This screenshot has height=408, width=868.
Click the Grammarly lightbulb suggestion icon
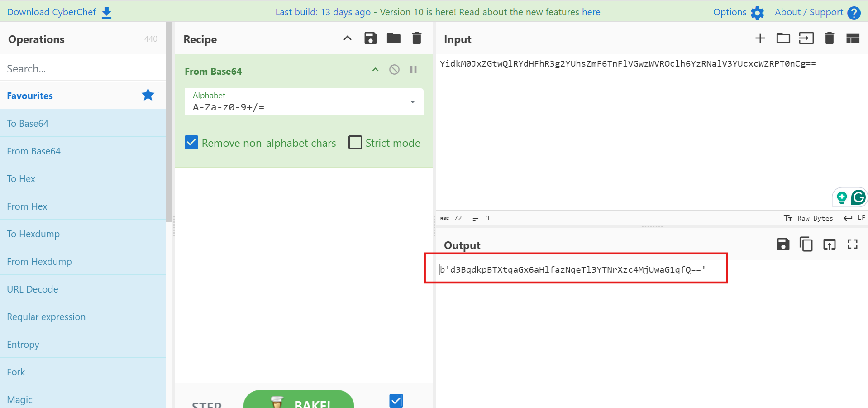coord(841,197)
